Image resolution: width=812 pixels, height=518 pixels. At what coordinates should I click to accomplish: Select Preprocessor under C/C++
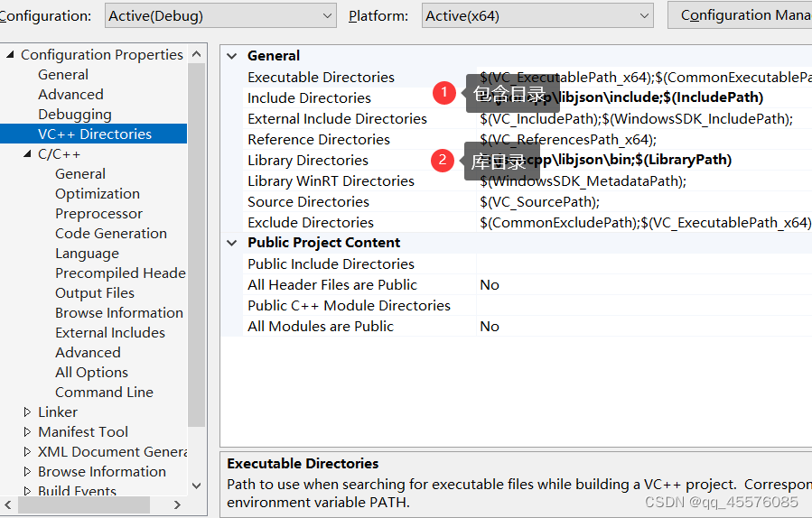click(x=98, y=214)
